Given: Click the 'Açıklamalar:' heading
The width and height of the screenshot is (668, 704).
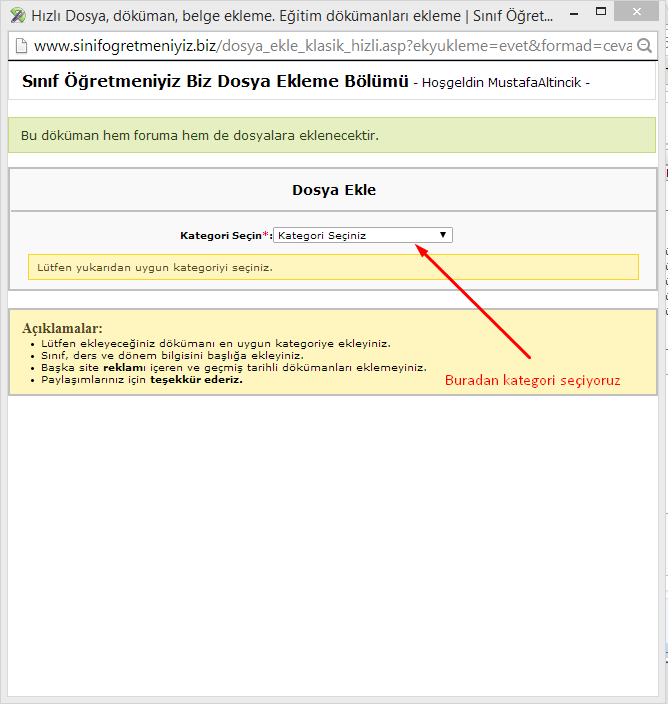Looking at the screenshot, I should coord(62,328).
